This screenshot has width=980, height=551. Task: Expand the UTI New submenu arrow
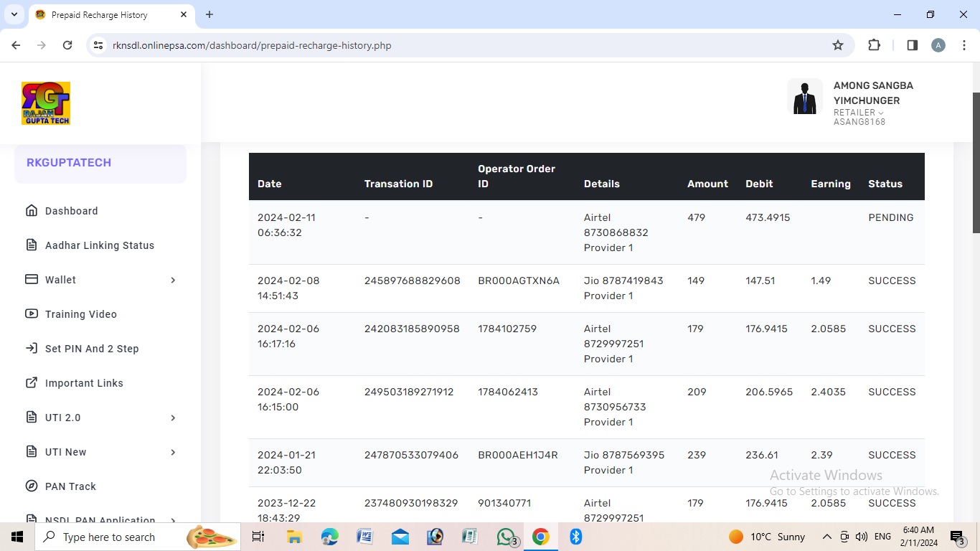coord(173,452)
